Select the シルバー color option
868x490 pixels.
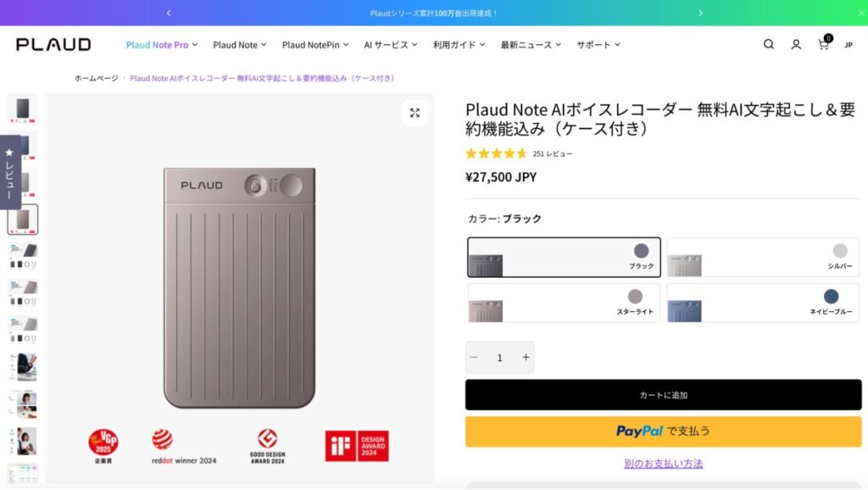[762, 257]
